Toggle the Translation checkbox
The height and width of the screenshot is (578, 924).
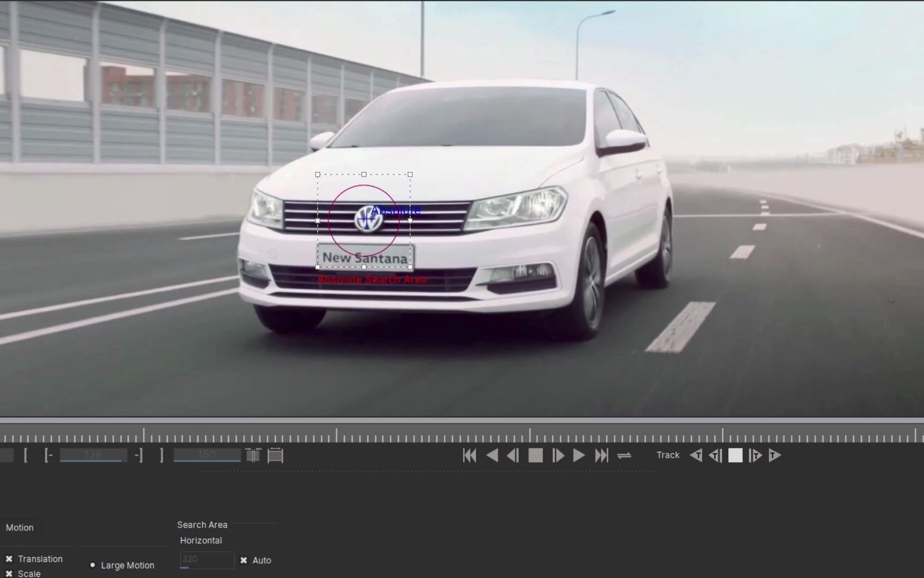(9, 559)
